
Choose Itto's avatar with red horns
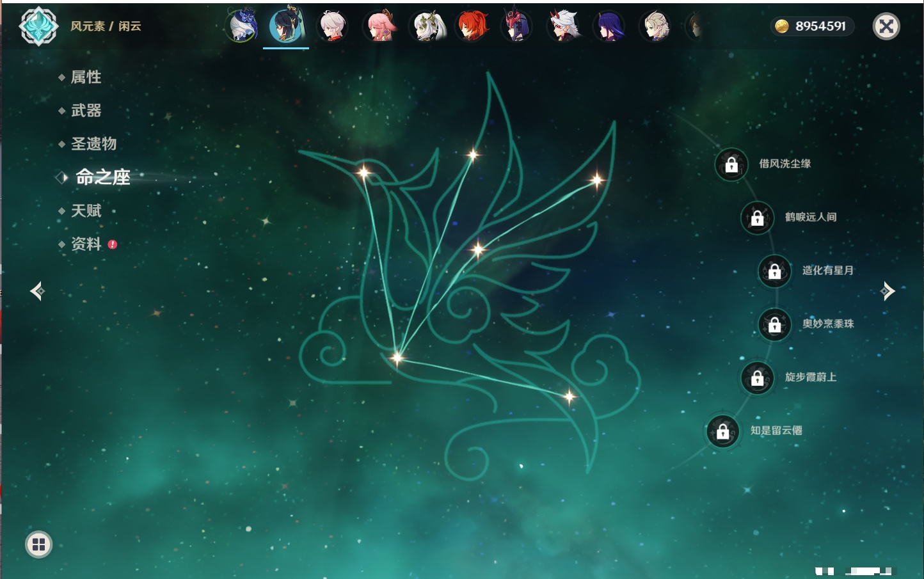(x=564, y=26)
